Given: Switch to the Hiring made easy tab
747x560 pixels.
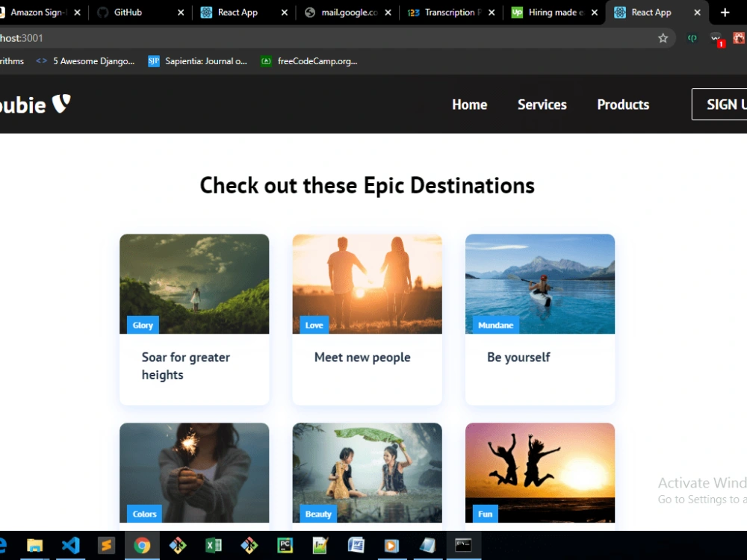Looking at the screenshot, I should tap(554, 13).
